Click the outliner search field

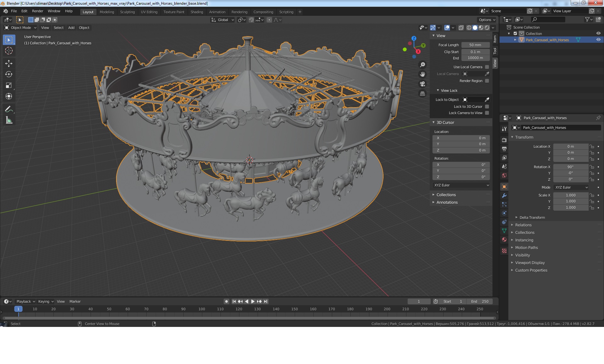[x=548, y=19]
